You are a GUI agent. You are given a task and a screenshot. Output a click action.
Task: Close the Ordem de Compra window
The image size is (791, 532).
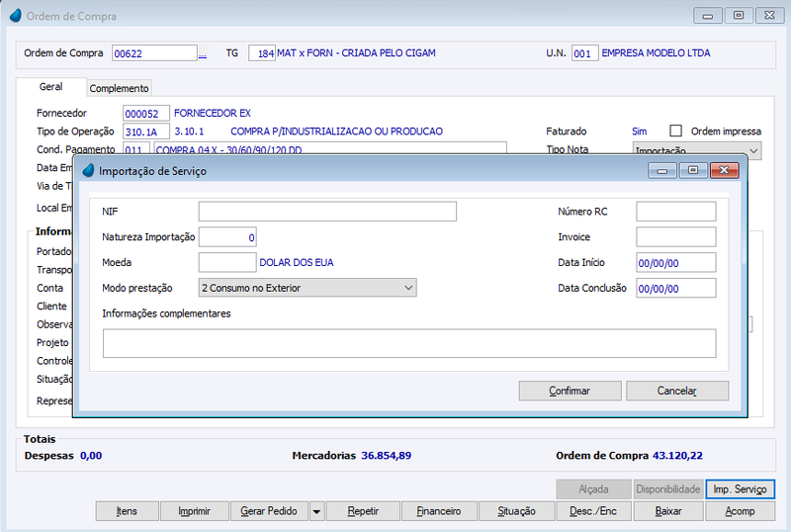coord(769,16)
